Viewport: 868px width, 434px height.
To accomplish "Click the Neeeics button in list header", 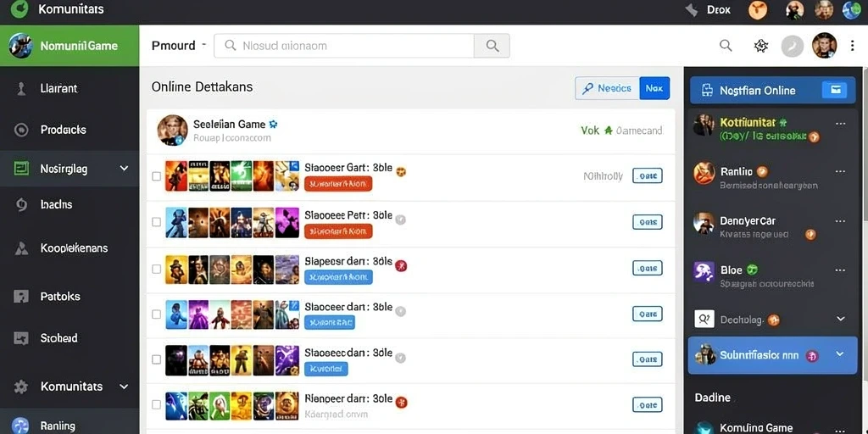I will (607, 88).
